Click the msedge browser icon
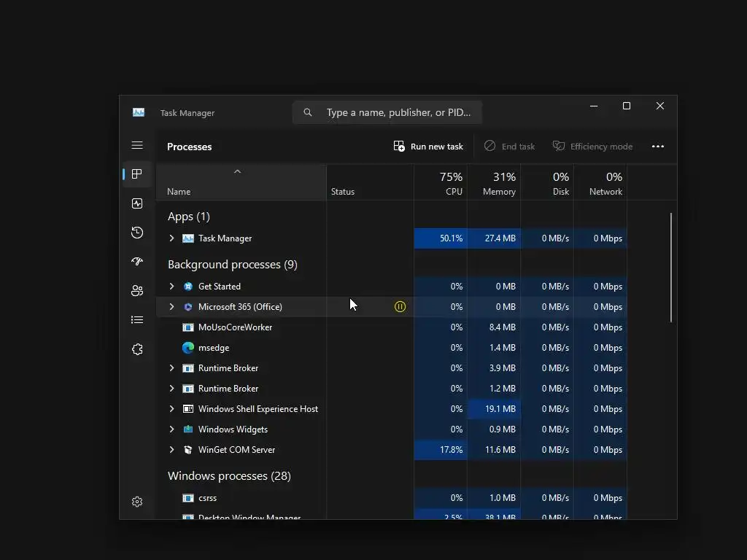 (188, 348)
